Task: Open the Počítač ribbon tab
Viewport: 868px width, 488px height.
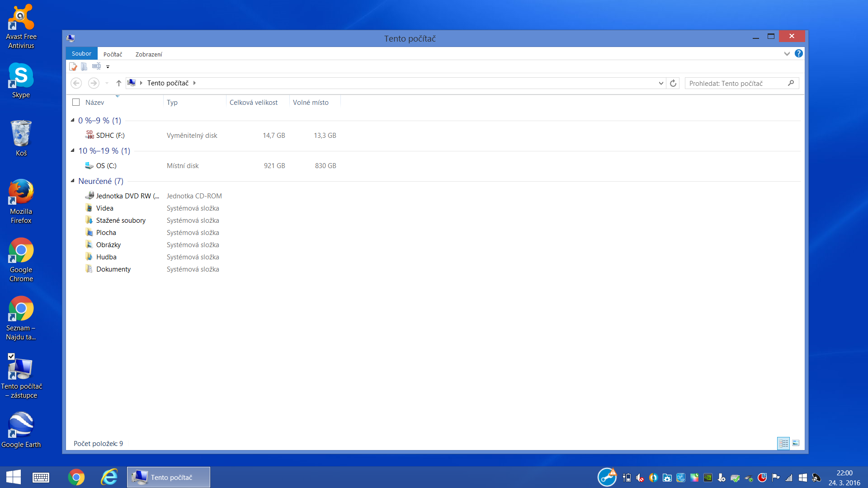Action: (113, 54)
